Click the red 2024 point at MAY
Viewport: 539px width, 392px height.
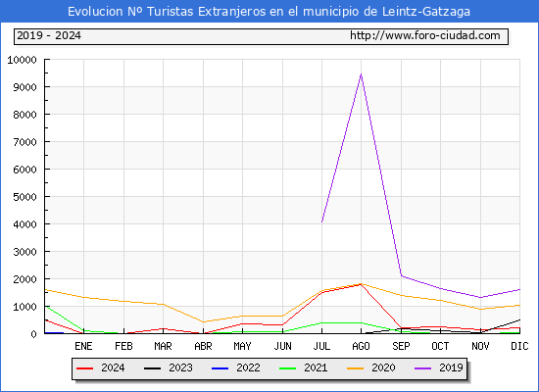242,323
